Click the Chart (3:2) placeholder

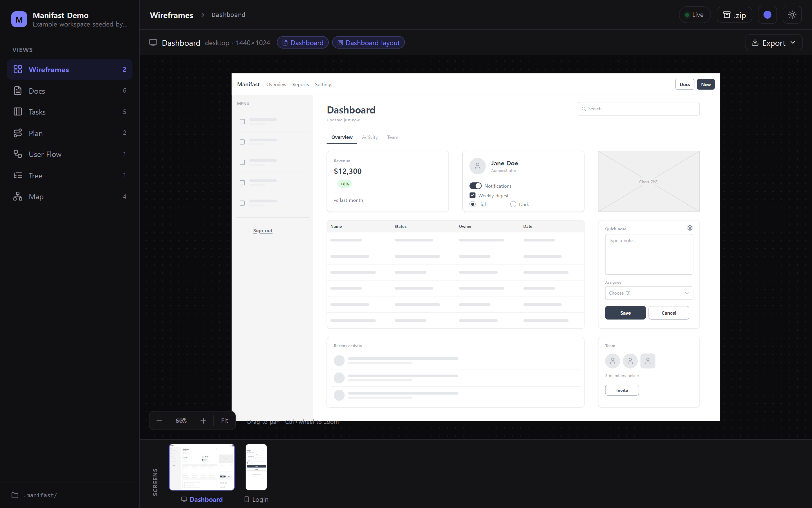coord(648,181)
